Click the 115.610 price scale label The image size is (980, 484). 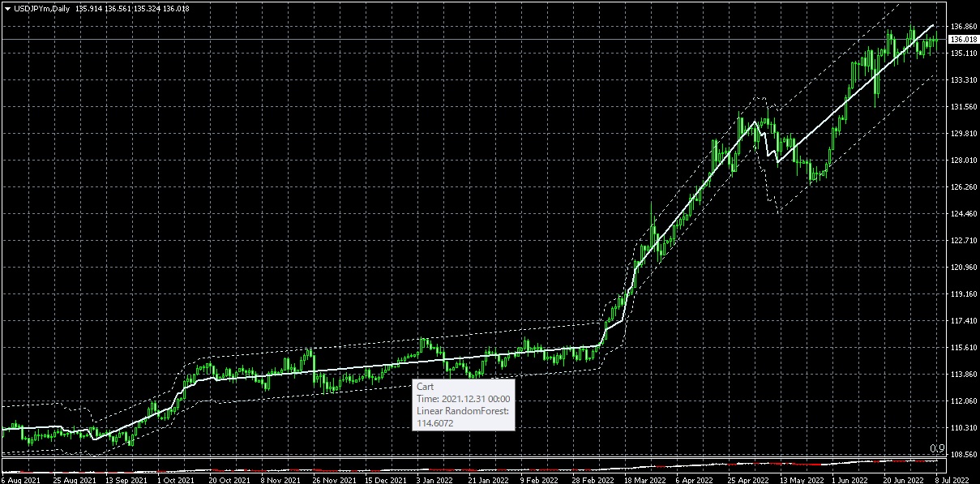point(961,348)
